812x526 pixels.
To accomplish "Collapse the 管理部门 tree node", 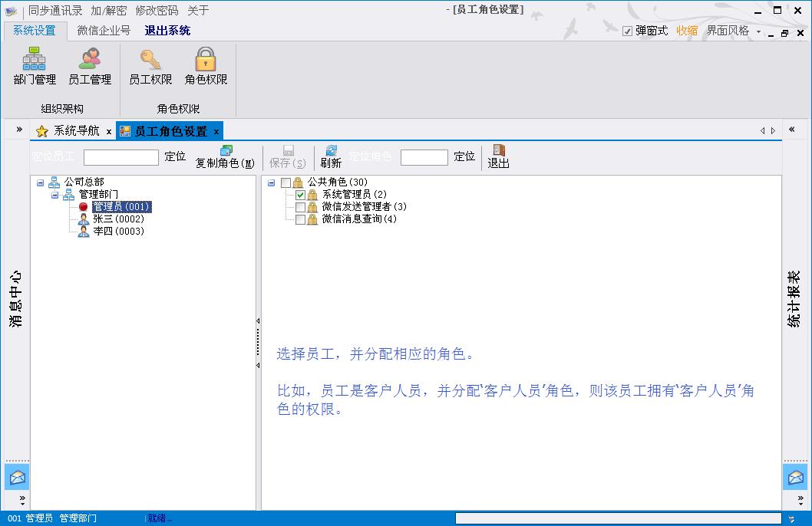I will click(54, 195).
